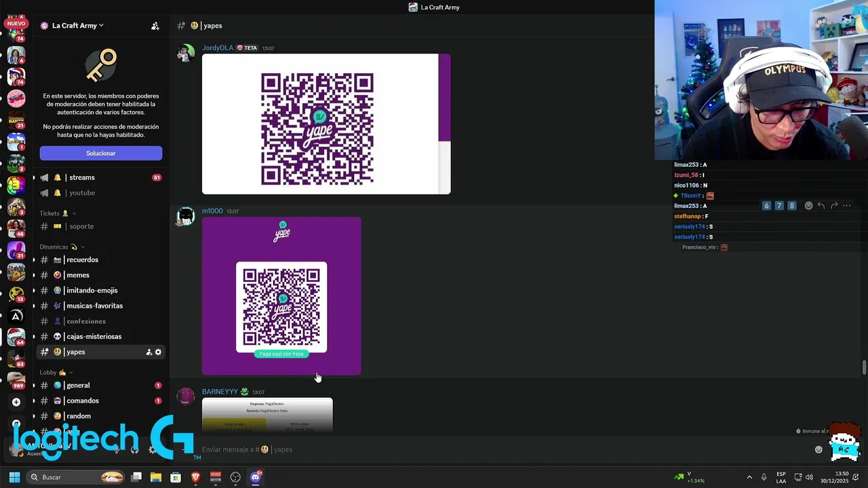Image resolution: width=868 pixels, height=488 pixels.
Task: Open invite members icon beside La Craft Army
Action: [x=155, y=26]
